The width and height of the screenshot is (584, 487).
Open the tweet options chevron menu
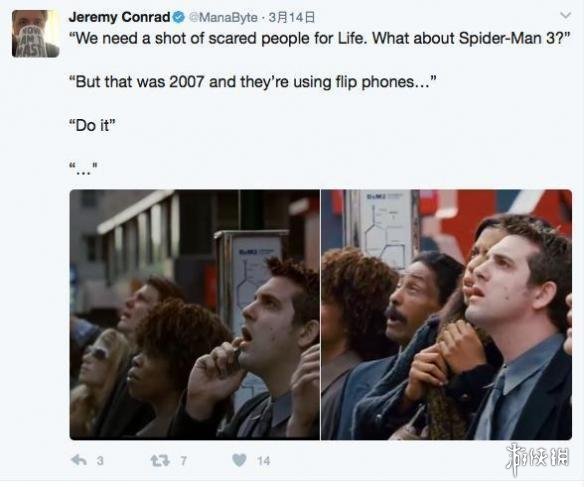point(566,16)
